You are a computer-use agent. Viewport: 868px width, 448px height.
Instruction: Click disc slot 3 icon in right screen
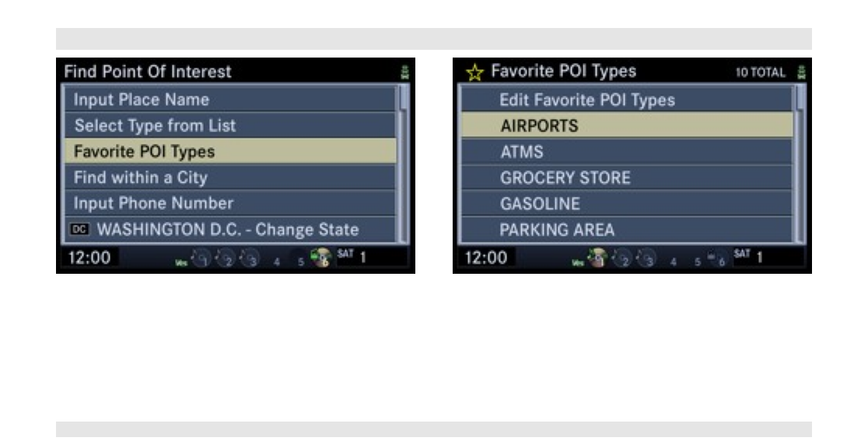(x=646, y=258)
